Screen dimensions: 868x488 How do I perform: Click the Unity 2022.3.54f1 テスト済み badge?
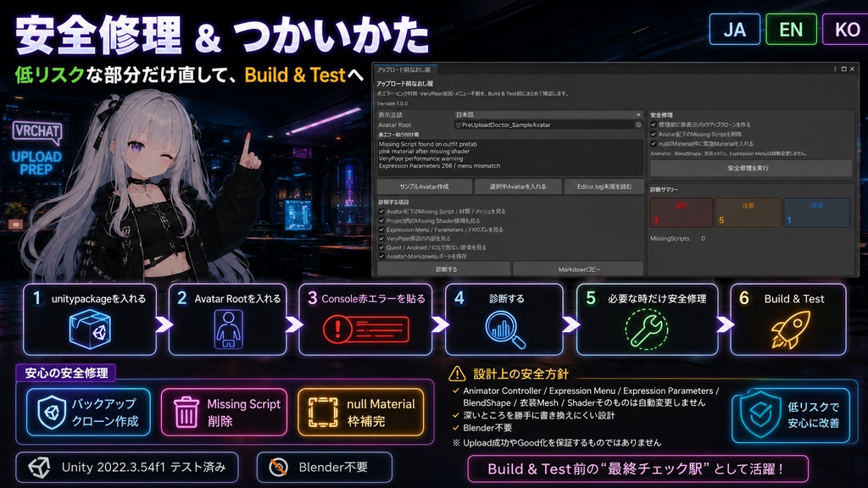click(x=127, y=468)
